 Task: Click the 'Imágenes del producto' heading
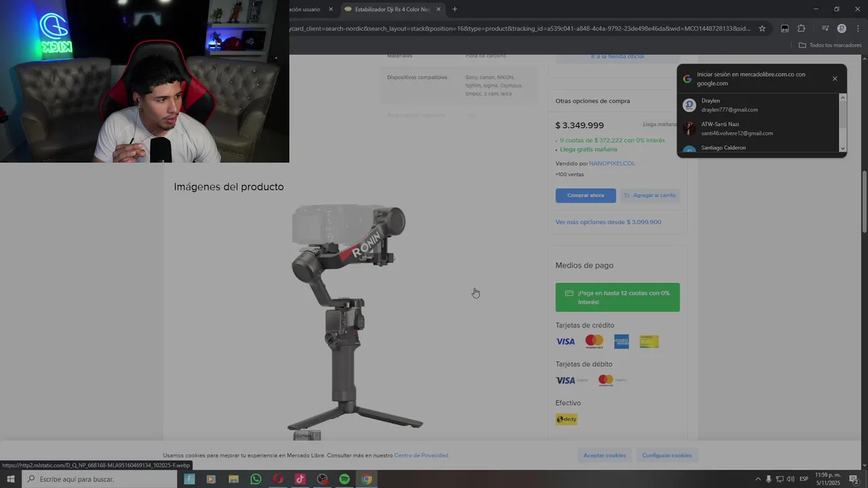tap(229, 187)
